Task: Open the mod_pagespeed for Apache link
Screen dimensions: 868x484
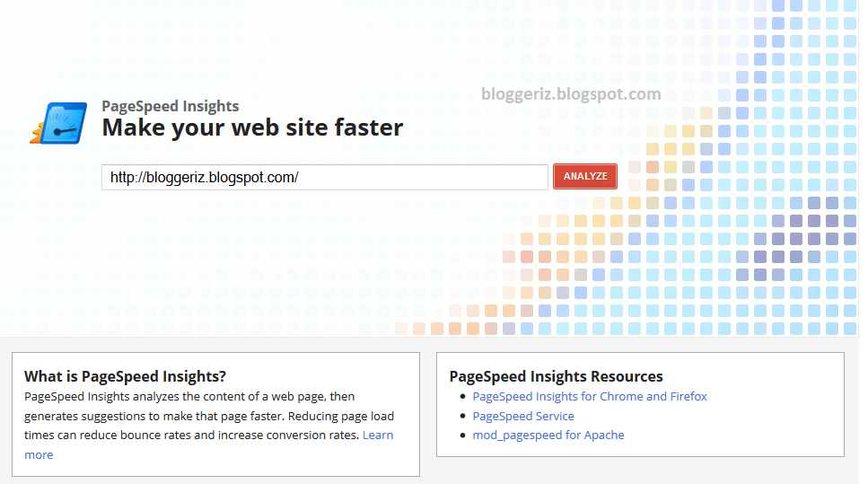Action: 548,436
